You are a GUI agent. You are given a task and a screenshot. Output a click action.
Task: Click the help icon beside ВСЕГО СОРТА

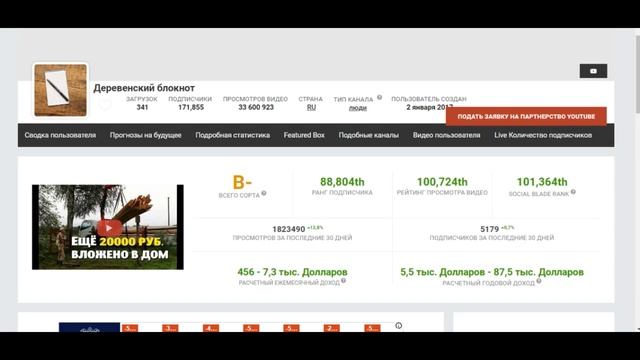[x=264, y=193]
